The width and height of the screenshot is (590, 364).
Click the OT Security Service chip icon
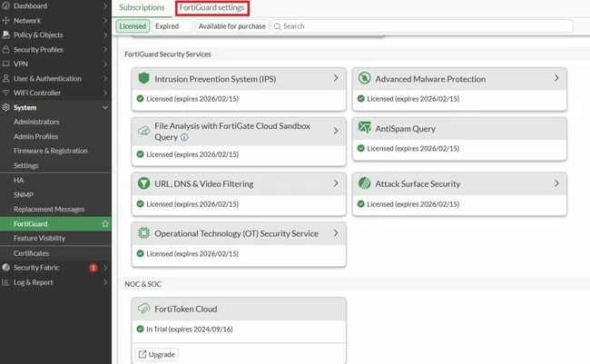(x=143, y=233)
